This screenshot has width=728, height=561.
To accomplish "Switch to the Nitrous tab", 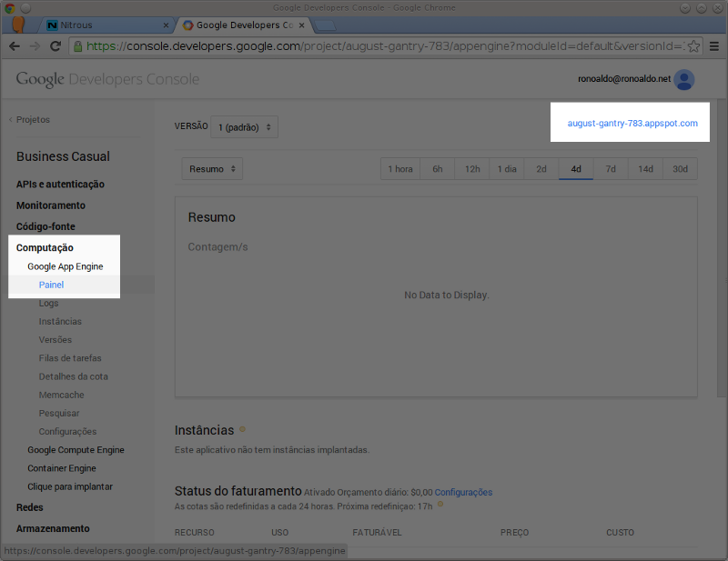I will point(108,25).
